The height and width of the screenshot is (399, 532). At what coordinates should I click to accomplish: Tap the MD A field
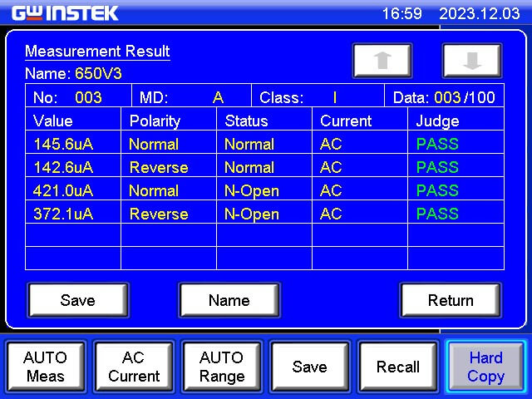(x=218, y=97)
